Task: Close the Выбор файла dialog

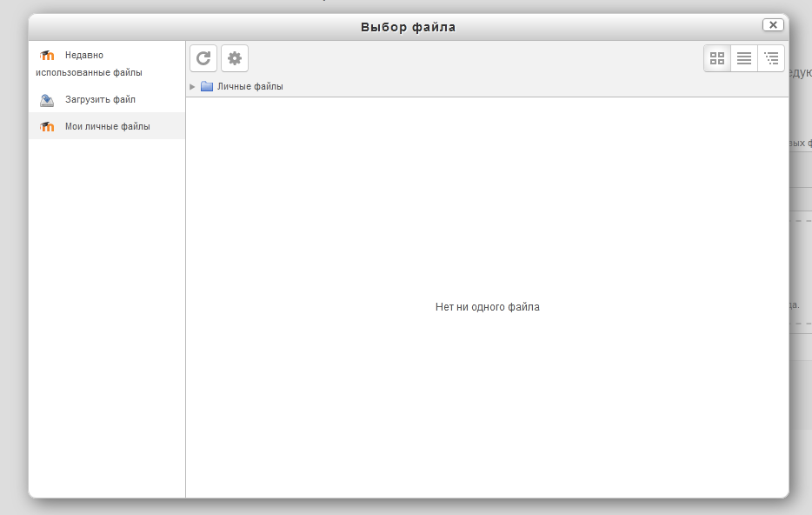Action: pos(773,25)
